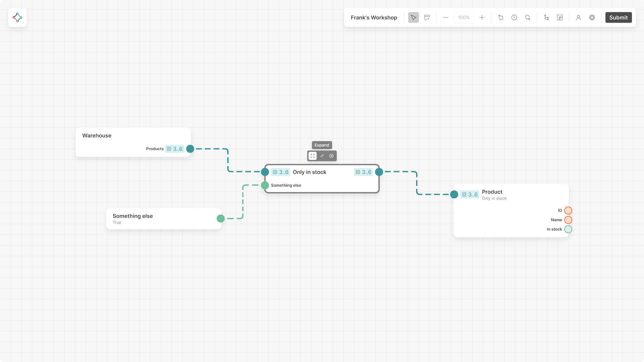Click the orange ID output port
Viewport: 644px width, 362px height.
tap(568, 210)
